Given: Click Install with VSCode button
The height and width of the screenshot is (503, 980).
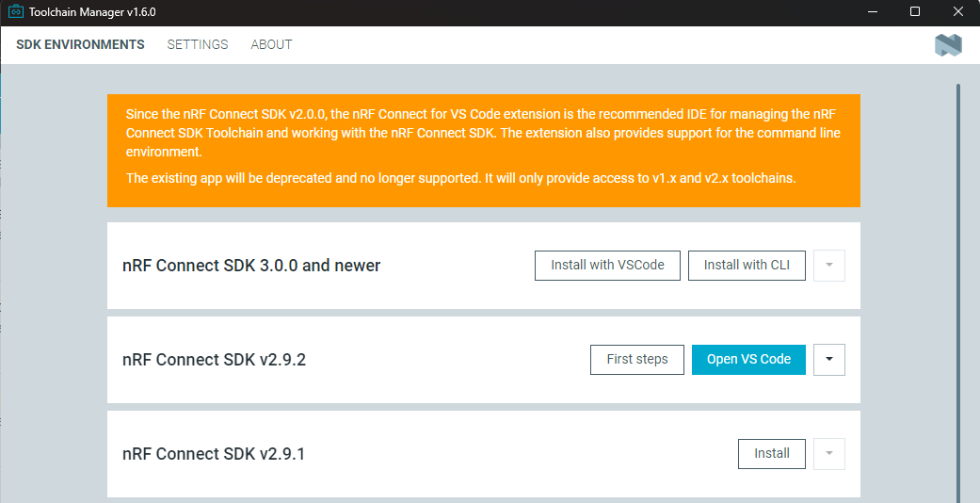Looking at the screenshot, I should click(607, 266).
